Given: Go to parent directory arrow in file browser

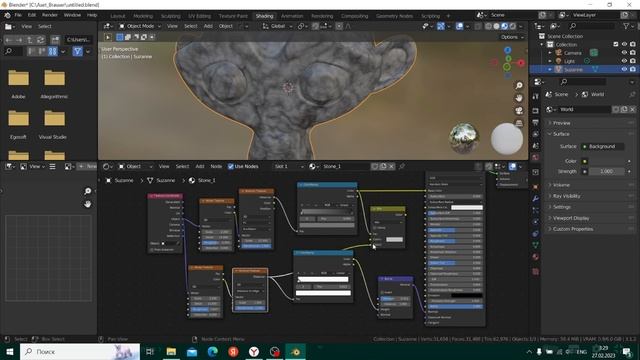Looking at the screenshot, I should (x=30, y=40).
